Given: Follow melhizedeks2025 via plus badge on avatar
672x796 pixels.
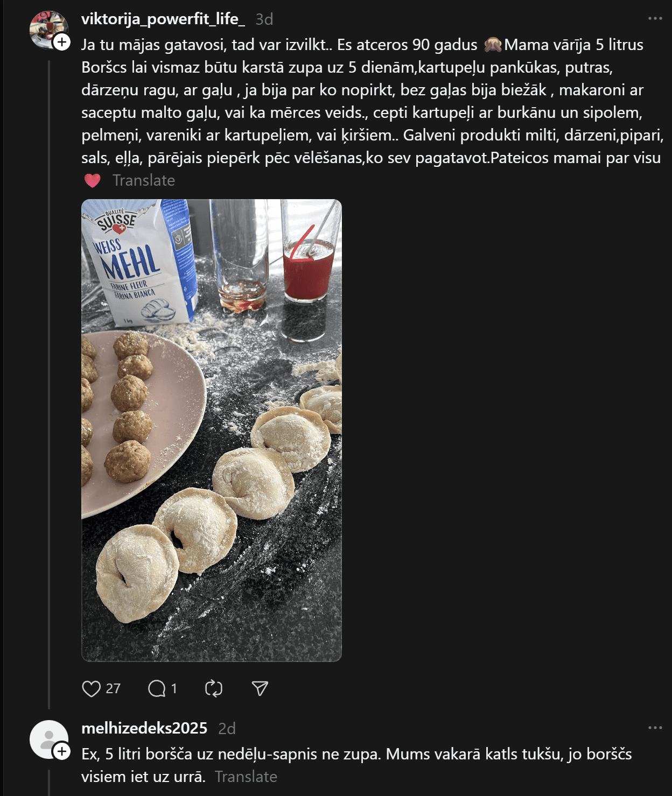Looking at the screenshot, I should pos(62,751).
